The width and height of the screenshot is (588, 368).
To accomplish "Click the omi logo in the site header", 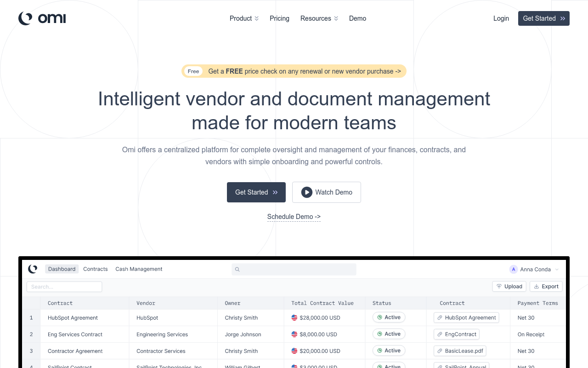I will [42, 18].
